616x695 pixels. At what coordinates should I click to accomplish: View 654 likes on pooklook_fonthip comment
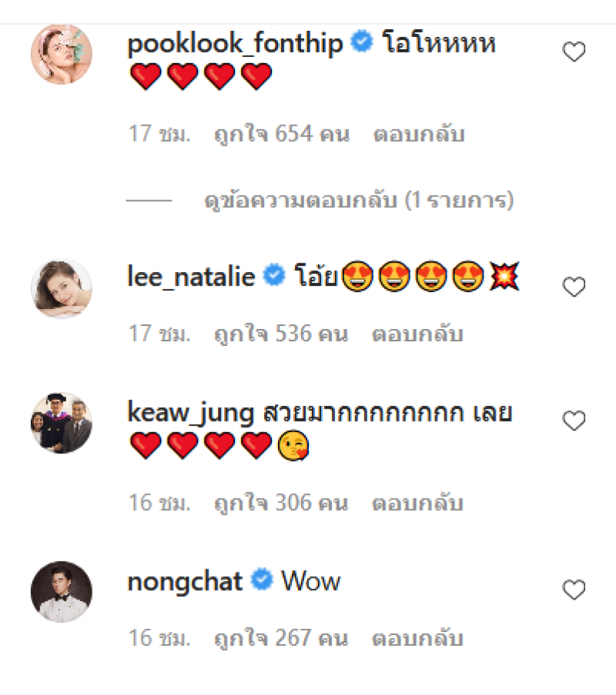[282, 134]
